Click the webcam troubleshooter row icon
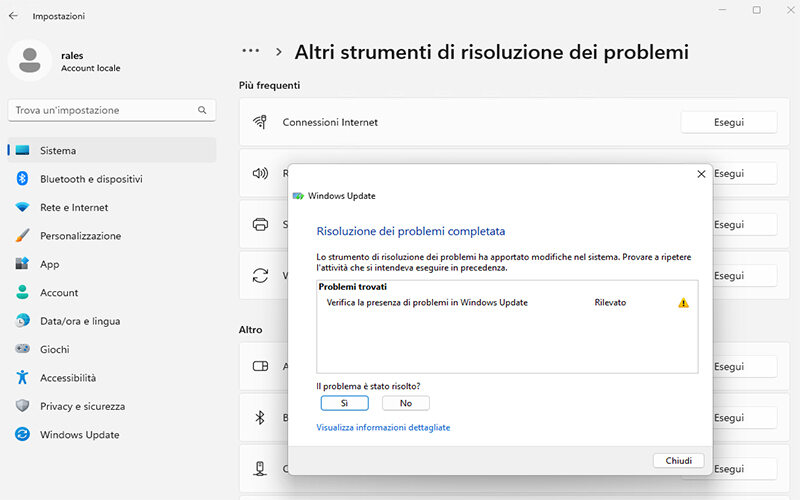The width and height of the screenshot is (800, 500). [260, 468]
